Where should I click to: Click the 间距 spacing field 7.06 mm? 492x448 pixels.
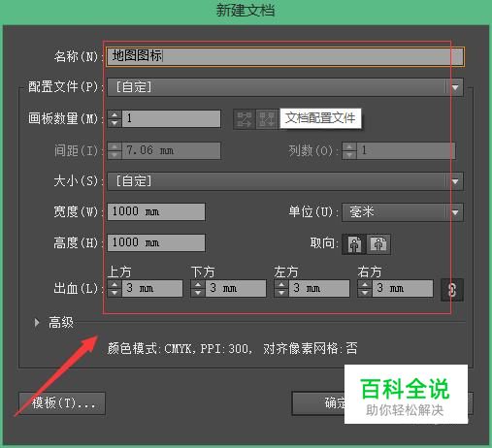[171, 150]
